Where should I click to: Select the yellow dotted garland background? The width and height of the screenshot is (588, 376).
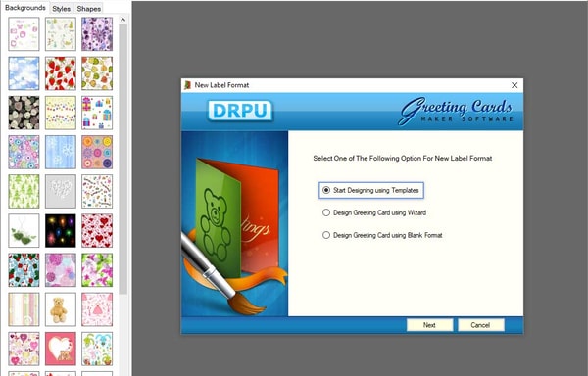(61, 113)
